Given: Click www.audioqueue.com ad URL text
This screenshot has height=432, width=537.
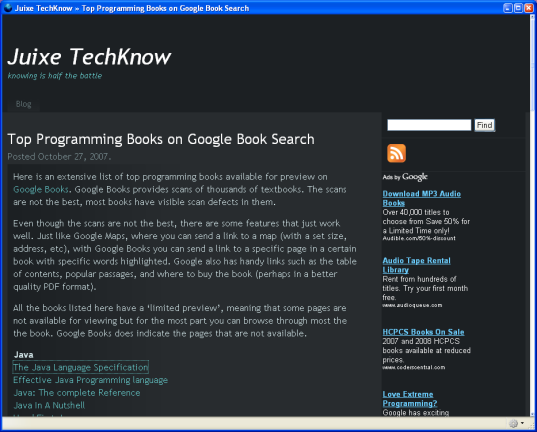Looking at the screenshot, I should point(412,305).
